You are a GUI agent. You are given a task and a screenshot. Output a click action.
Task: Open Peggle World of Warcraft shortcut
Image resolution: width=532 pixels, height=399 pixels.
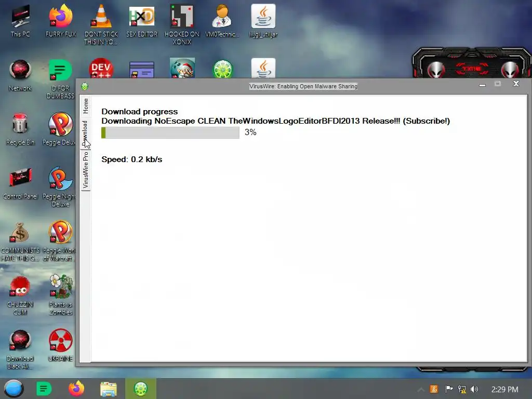[x=60, y=241]
